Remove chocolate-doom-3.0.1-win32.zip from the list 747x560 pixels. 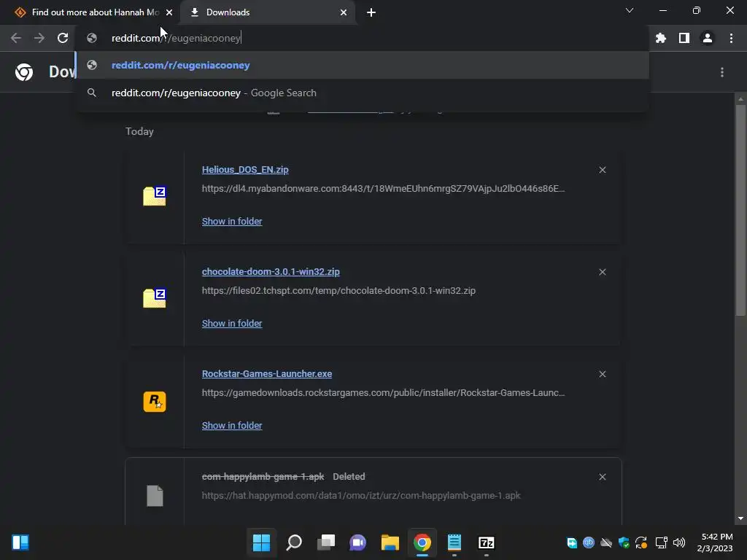pos(602,272)
